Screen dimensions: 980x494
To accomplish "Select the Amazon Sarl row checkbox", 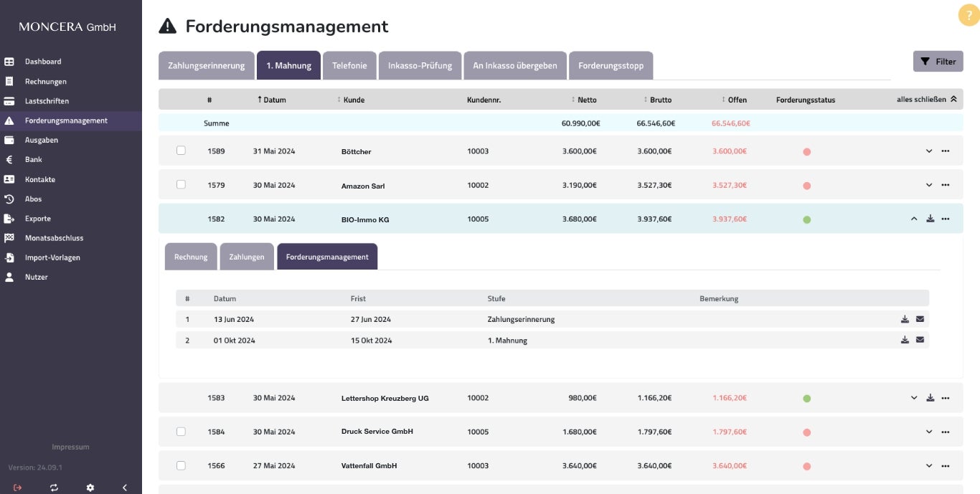I will click(181, 184).
